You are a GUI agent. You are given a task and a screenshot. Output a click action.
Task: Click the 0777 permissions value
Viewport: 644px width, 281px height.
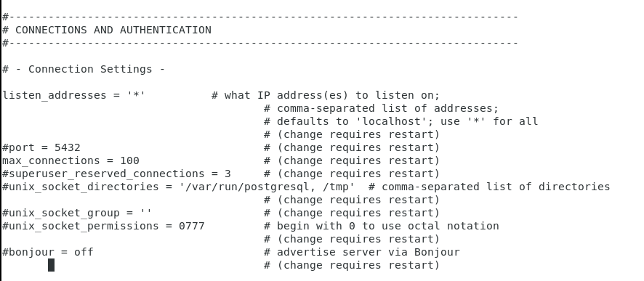pyautogui.click(x=192, y=226)
